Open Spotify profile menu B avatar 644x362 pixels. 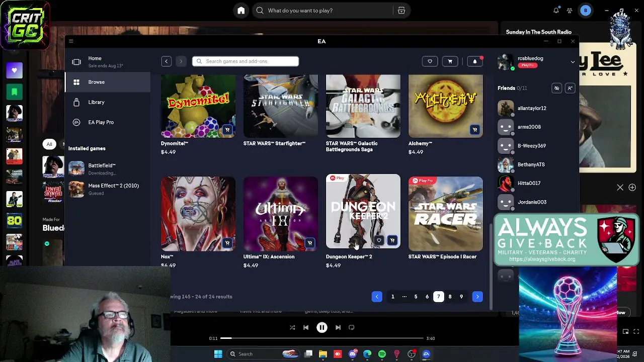(586, 11)
